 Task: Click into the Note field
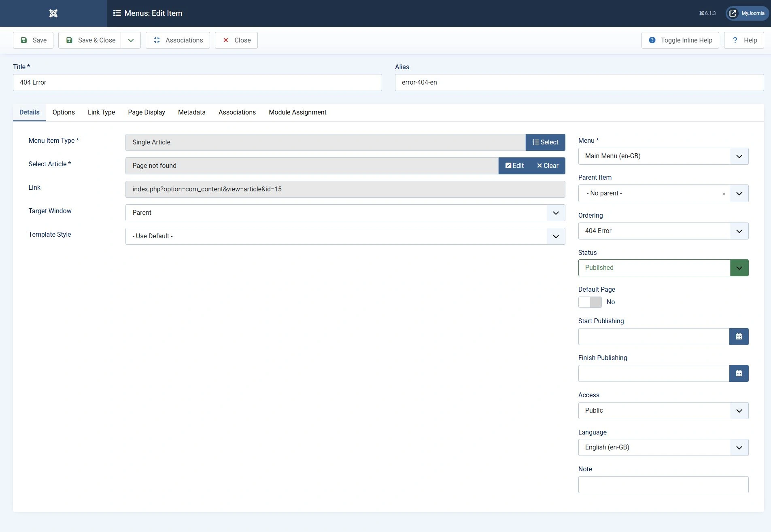coord(663,485)
